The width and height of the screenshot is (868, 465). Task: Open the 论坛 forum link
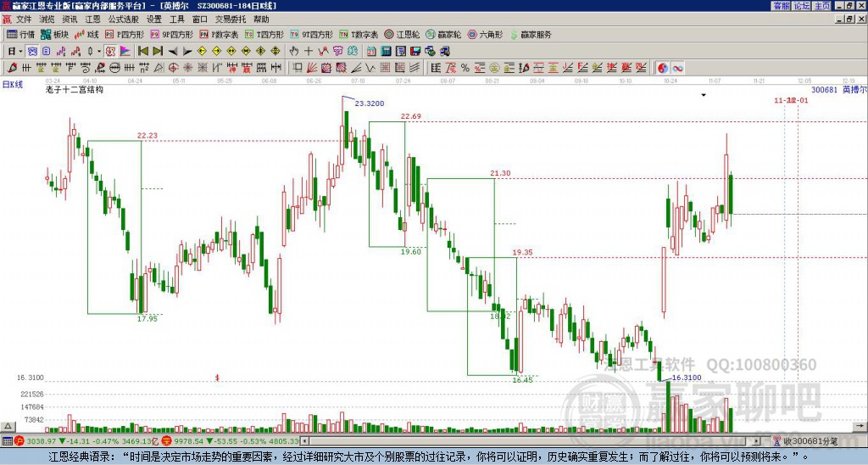(x=802, y=6)
